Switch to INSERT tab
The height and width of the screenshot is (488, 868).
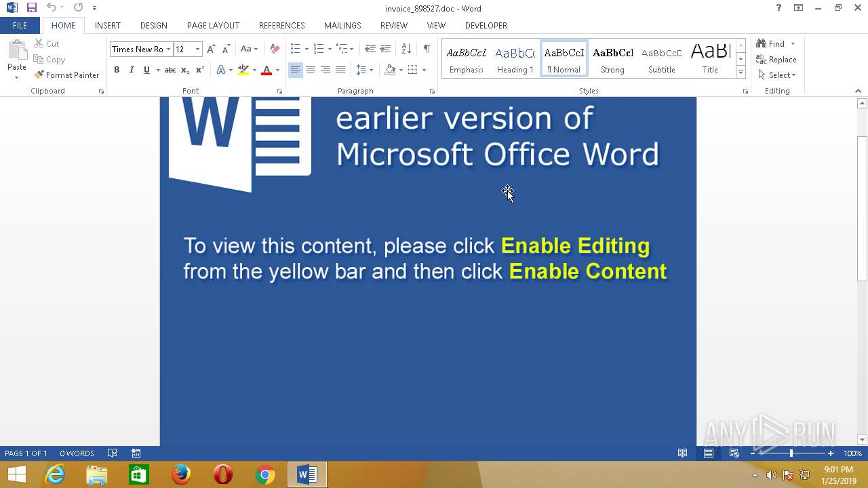(x=108, y=26)
